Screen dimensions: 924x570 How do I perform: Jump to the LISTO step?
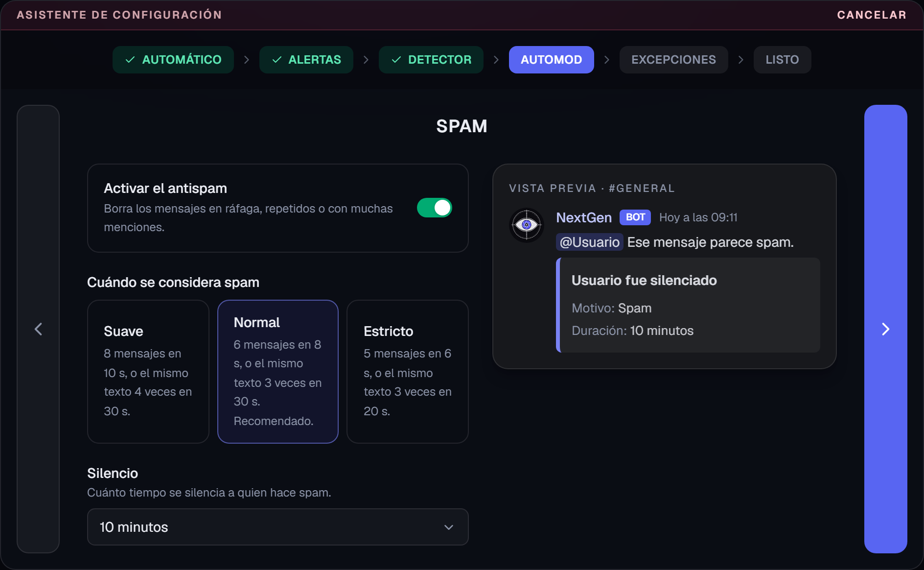783,60
